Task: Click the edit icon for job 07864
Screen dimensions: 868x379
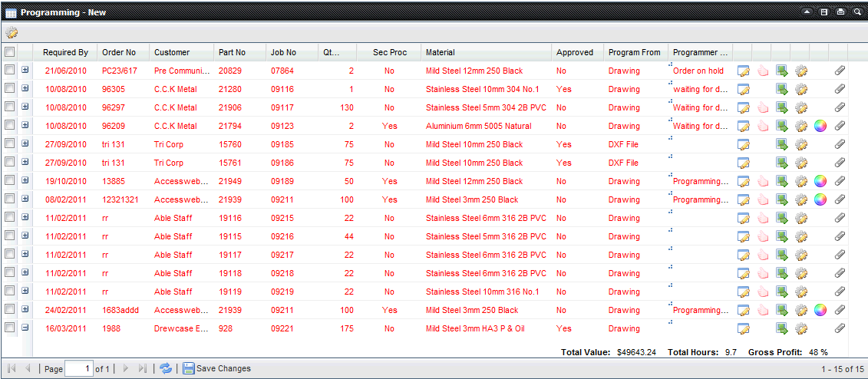Action: [x=743, y=71]
